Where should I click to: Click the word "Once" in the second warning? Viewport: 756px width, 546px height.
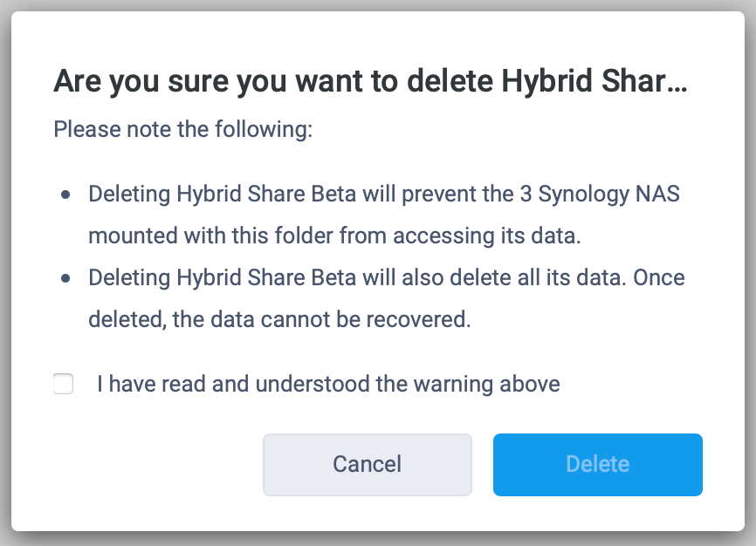pyautogui.click(x=660, y=277)
